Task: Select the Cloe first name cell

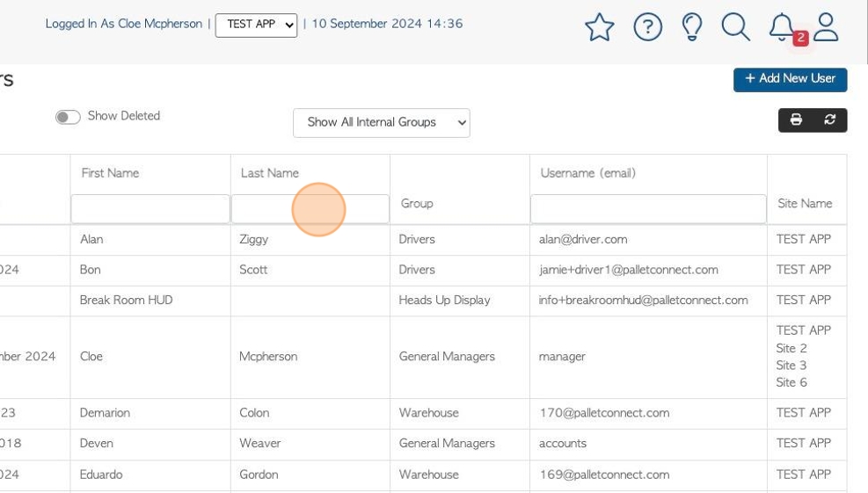Action: click(x=91, y=356)
